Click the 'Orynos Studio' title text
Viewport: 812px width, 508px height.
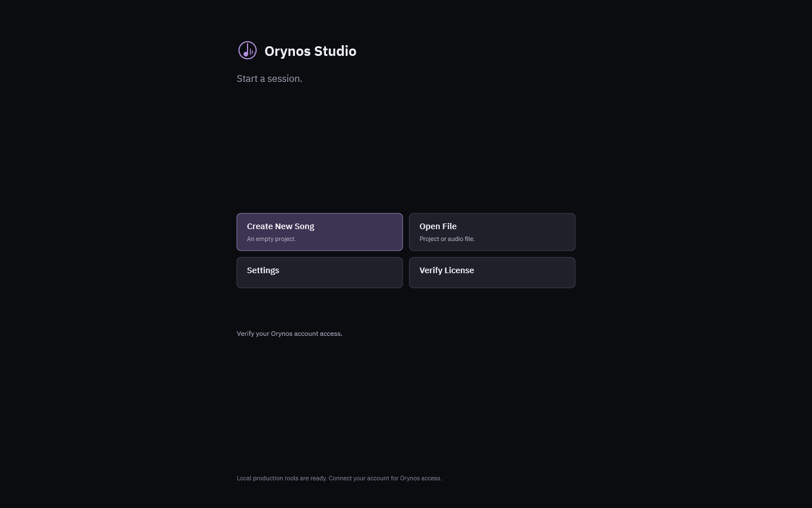[x=310, y=51]
